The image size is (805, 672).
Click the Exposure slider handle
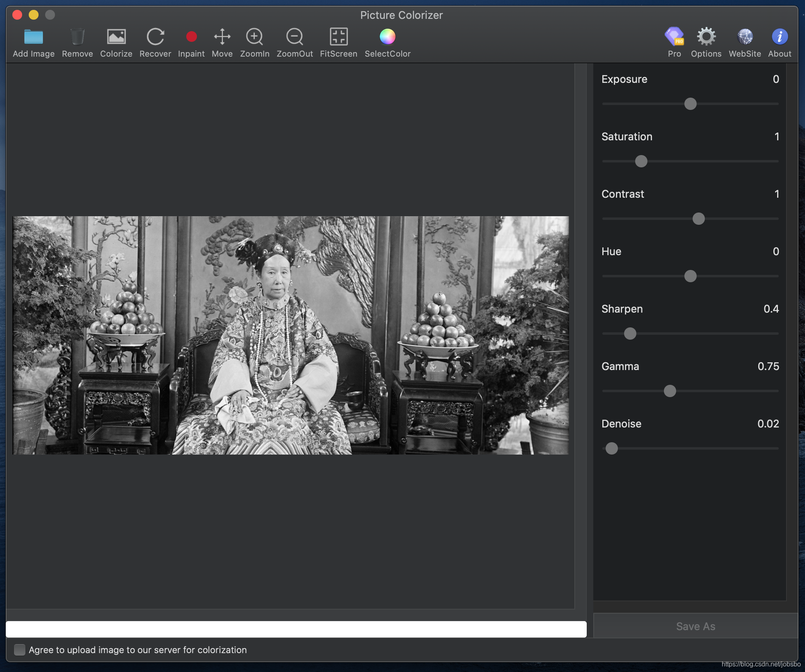tap(690, 104)
